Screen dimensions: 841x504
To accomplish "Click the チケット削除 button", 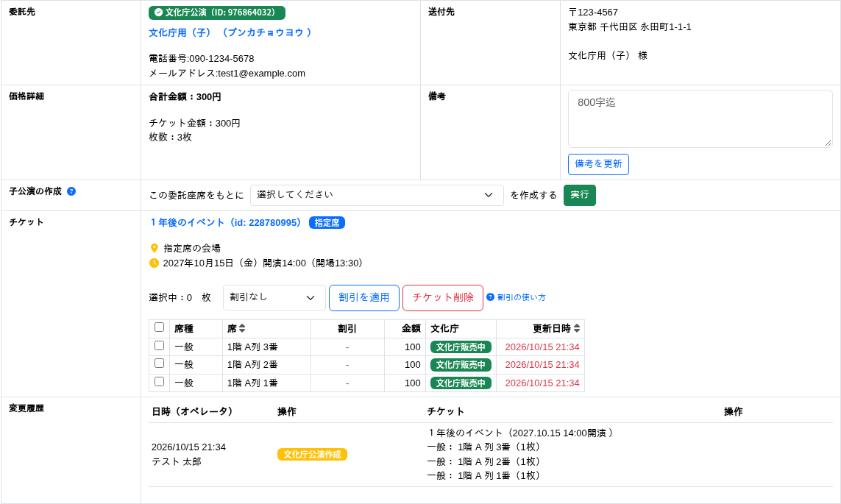I will 442,297.
